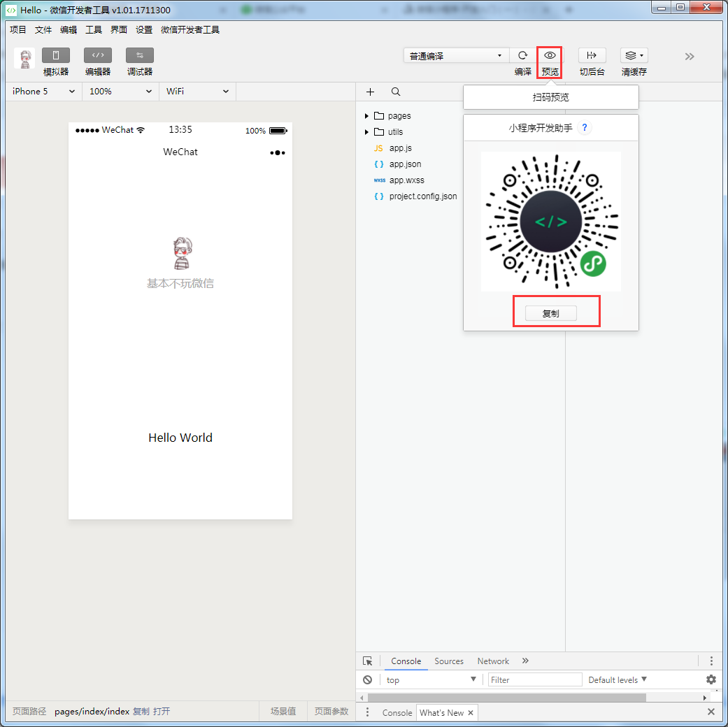Screen dimensions: 728x727
Task: Open the 100% zoom dropdown
Action: pos(121,92)
